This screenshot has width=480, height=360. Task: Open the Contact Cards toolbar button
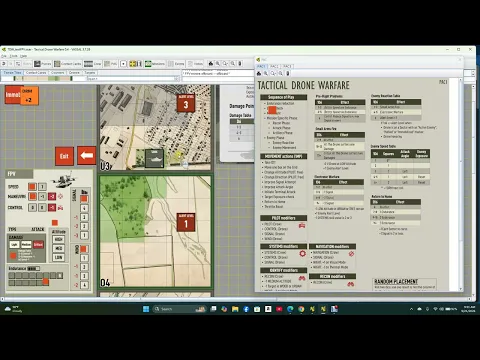pos(68,64)
